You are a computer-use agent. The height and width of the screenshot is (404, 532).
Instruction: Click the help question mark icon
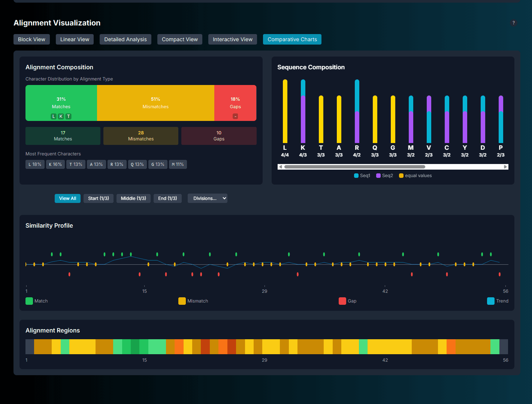pos(514,23)
